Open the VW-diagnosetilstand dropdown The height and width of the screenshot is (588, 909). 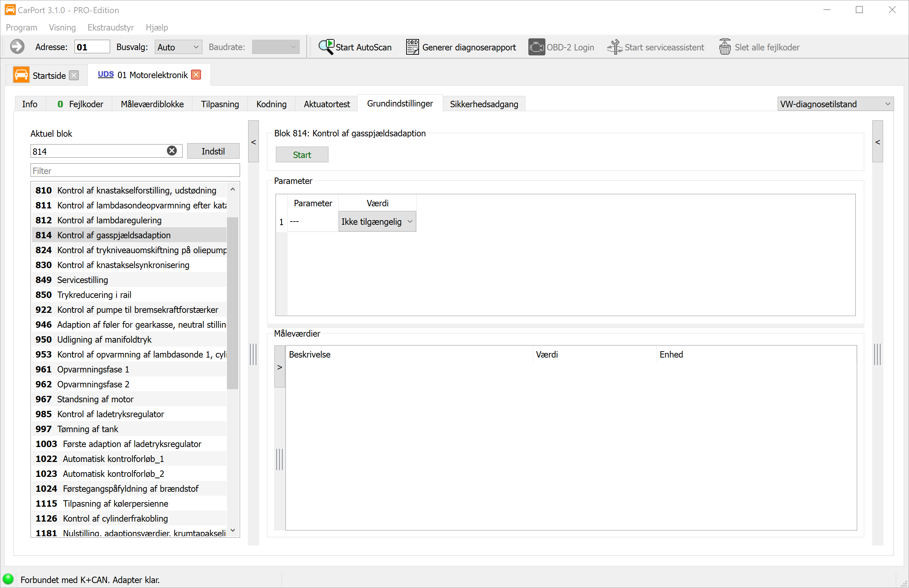pyautogui.click(x=835, y=104)
